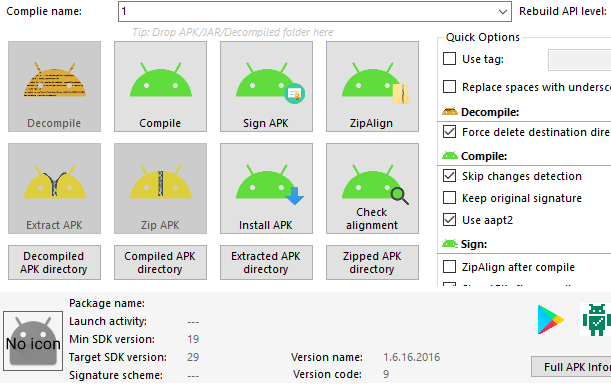Click the Compile section header in Quick Options
Viewport: 611px width, 388px height.
(x=484, y=156)
